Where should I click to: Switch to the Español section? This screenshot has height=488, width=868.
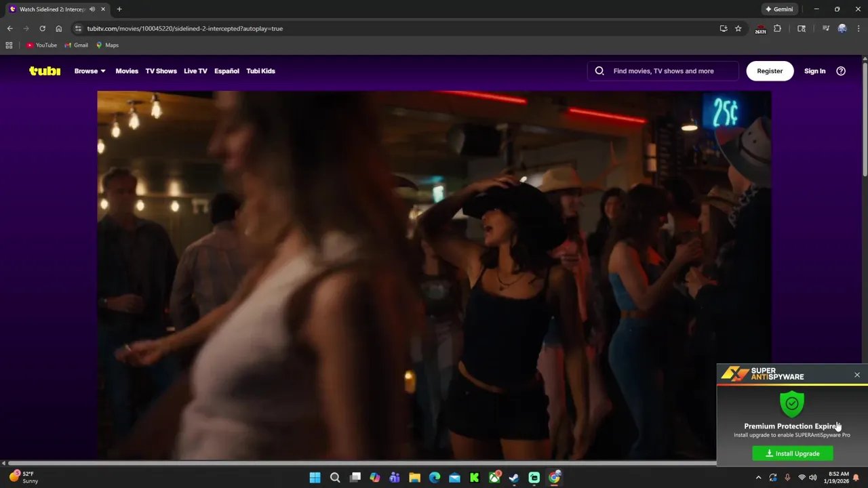click(x=226, y=70)
